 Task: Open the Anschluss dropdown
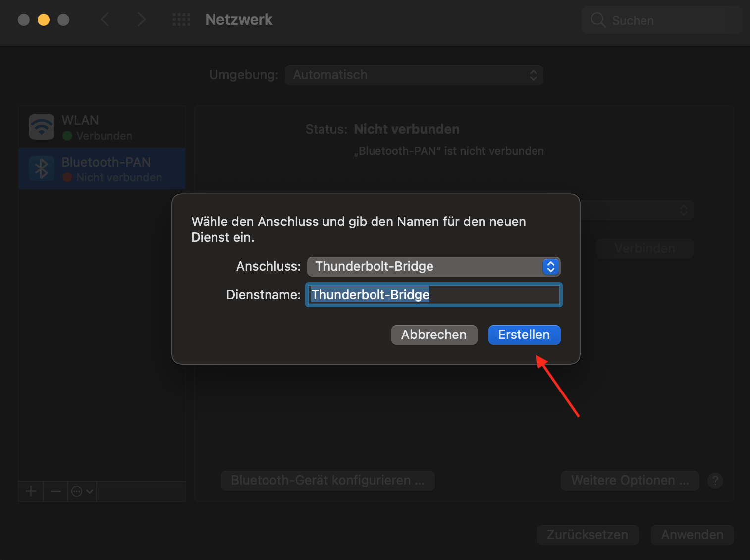433,267
